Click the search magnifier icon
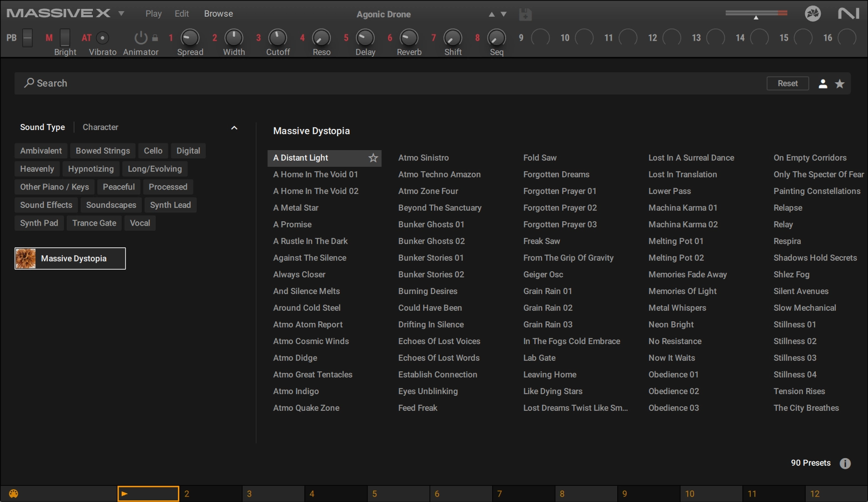Image resolution: width=868 pixels, height=502 pixels. coord(29,83)
